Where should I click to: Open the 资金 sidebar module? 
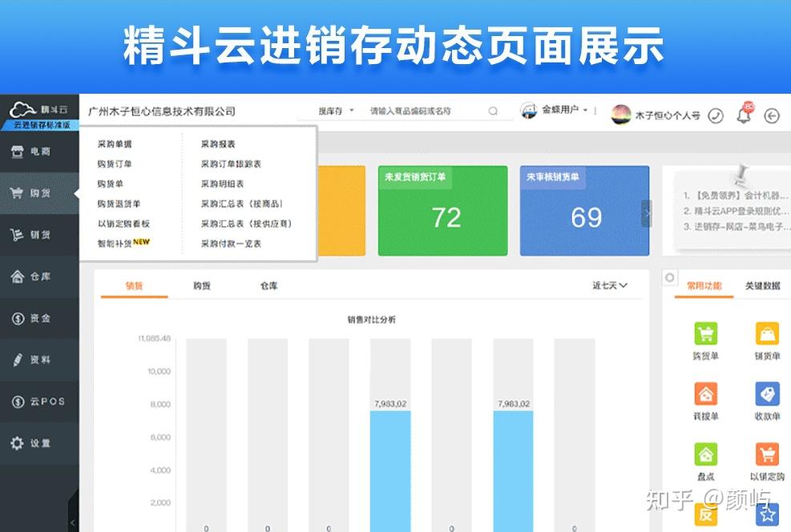tap(39, 318)
